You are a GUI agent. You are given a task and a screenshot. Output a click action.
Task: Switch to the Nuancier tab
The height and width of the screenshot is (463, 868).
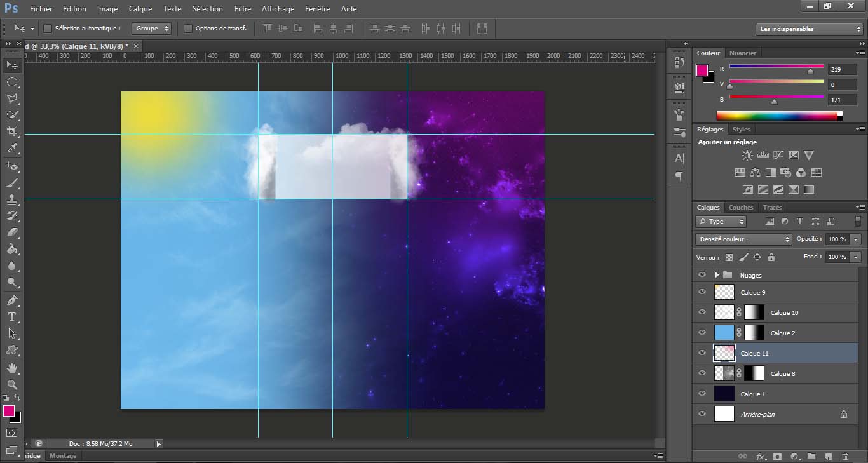click(x=743, y=53)
